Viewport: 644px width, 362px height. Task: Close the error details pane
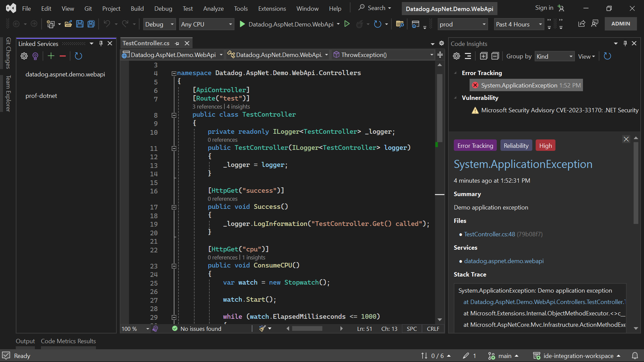pyautogui.click(x=626, y=139)
